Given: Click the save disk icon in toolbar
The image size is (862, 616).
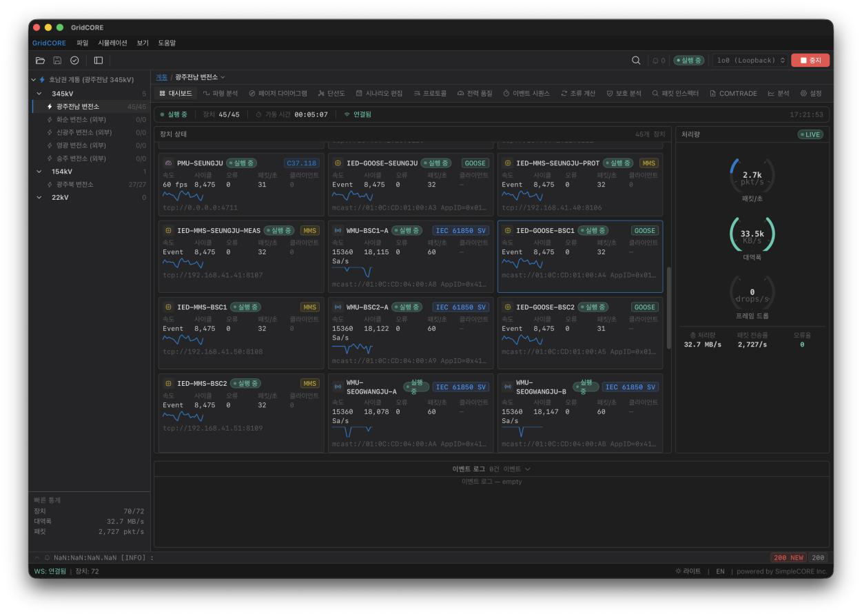Looking at the screenshot, I should pos(57,61).
